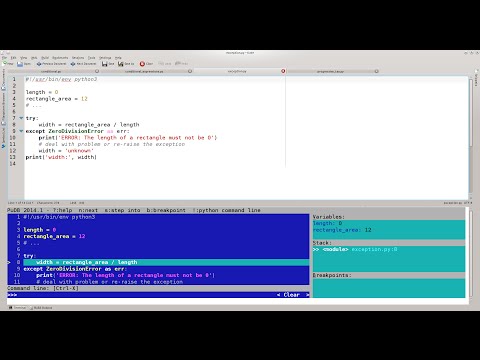Close the first conditional.py tab
The width and height of the screenshot is (480, 360).
97,71
